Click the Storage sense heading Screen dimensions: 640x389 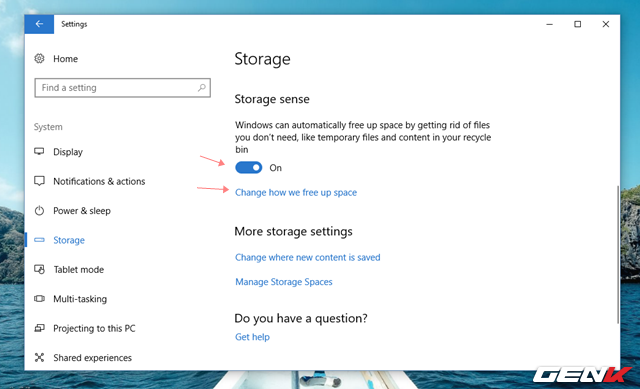point(272,99)
